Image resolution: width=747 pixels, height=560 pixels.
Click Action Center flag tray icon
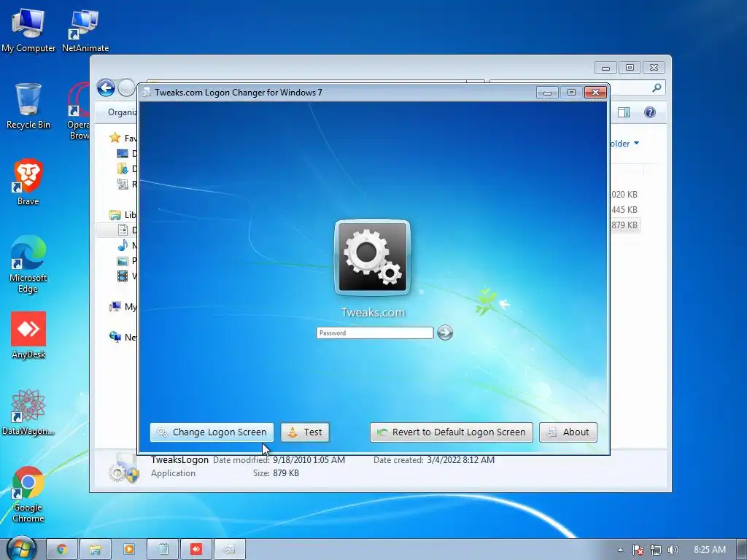click(x=638, y=550)
